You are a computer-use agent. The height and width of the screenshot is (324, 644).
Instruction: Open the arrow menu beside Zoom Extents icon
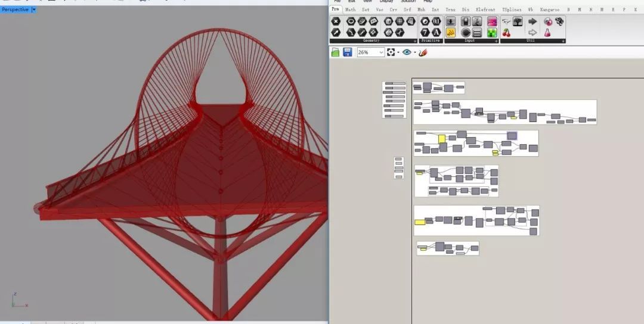[398, 52]
